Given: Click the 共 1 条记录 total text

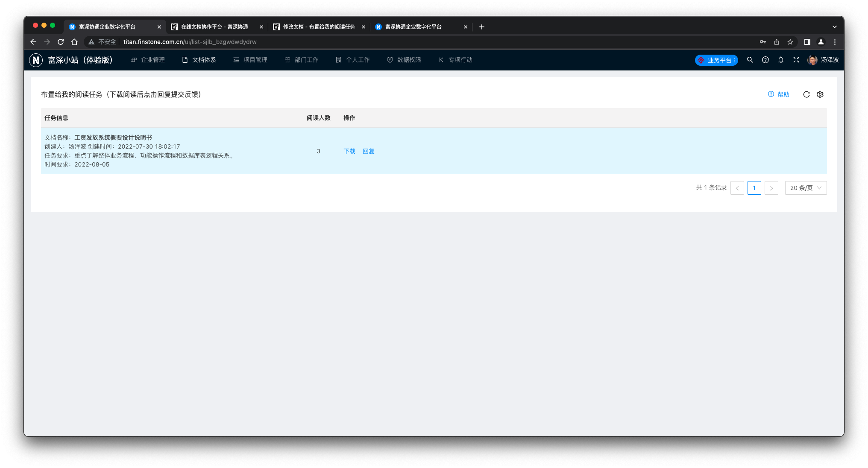Looking at the screenshot, I should click(x=711, y=187).
